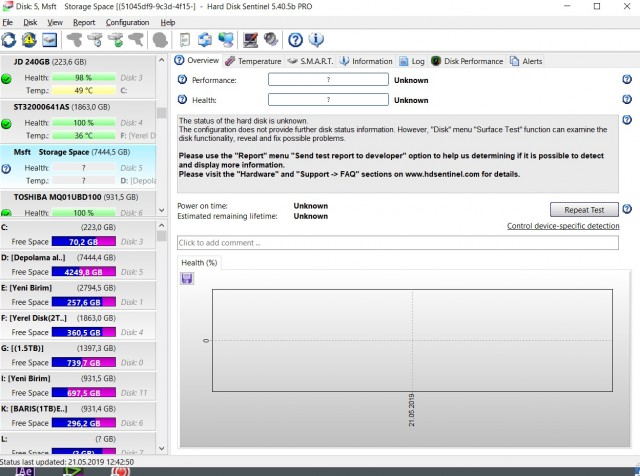
Task: Click the network computers toolbar icon
Action: (x=226, y=40)
